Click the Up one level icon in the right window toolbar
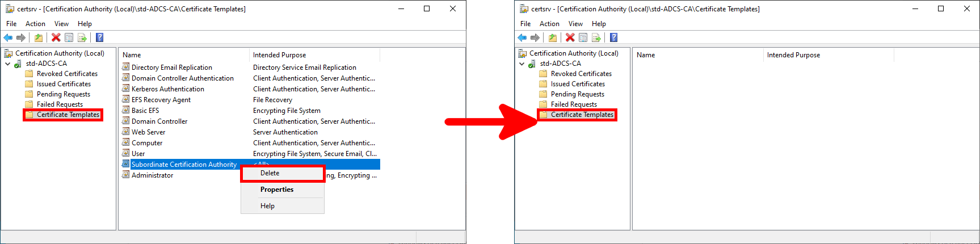 (x=552, y=37)
